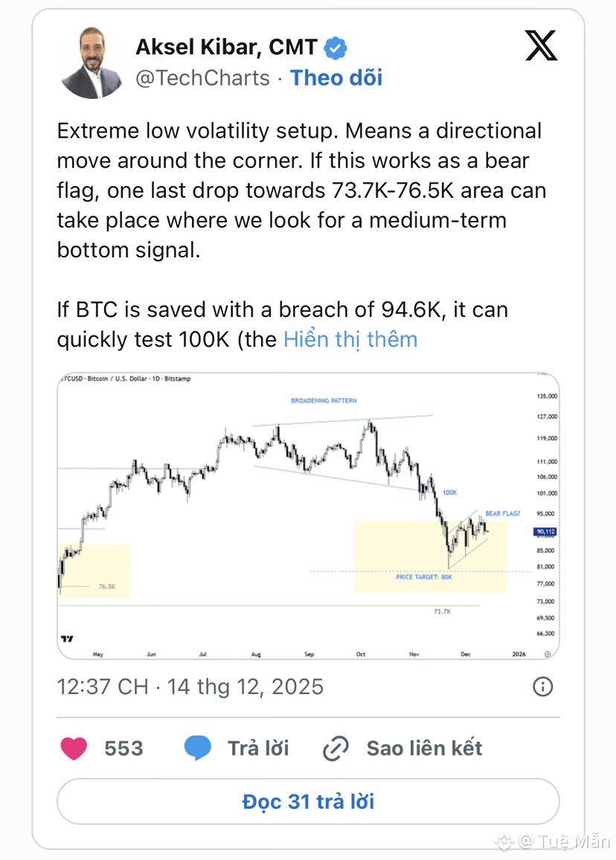Click the chart settings gear icon

548,654
